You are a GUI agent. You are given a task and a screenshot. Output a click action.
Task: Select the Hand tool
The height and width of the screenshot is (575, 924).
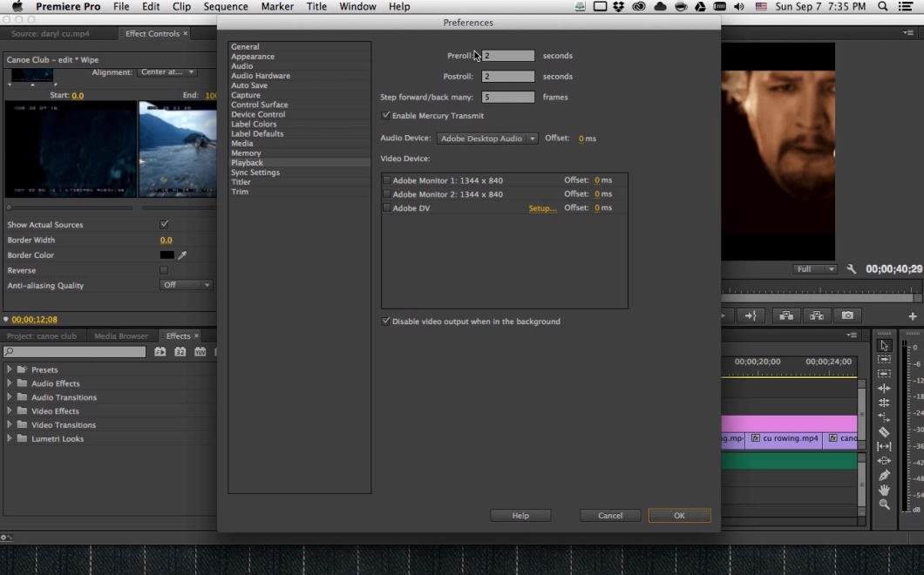[x=884, y=490]
